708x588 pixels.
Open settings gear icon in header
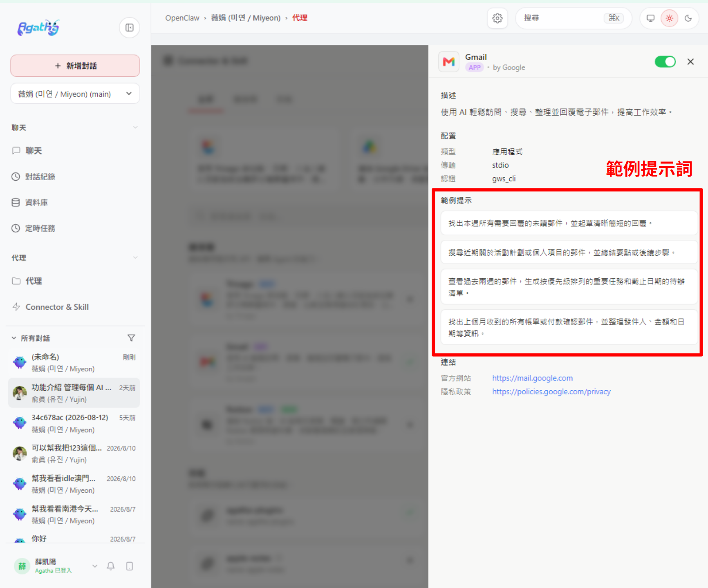497,18
